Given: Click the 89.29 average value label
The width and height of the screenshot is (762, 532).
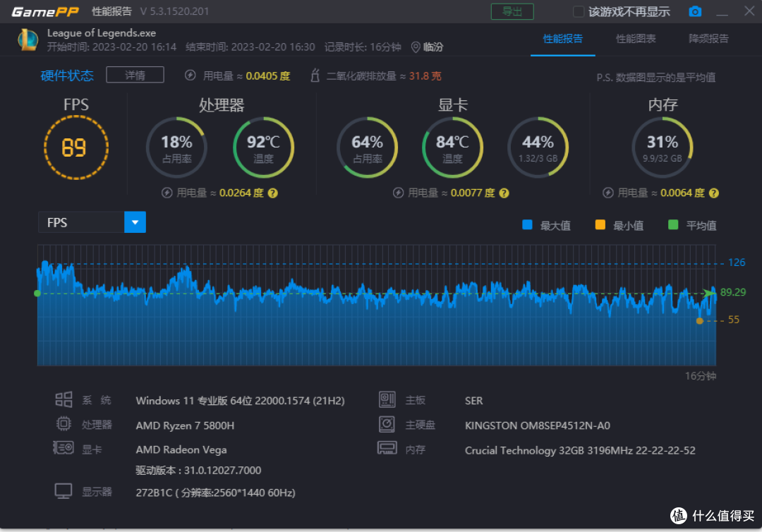Looking at the screenshot, I should tap(733, 293).
